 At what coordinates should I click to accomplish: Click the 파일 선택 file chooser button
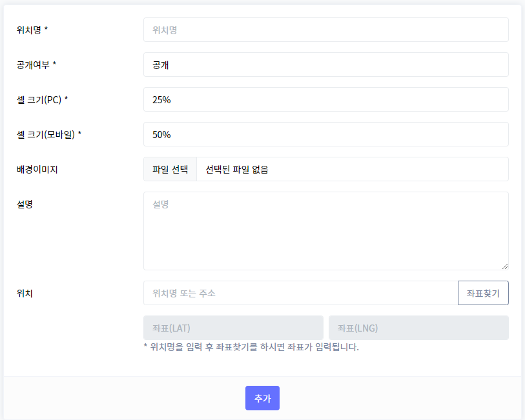click(170, 169)
